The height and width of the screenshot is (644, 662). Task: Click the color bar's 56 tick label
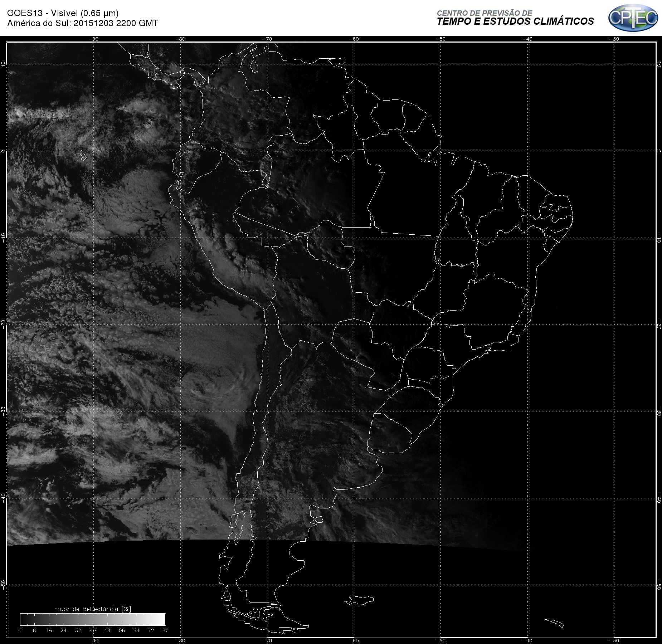tap(122, 630)
